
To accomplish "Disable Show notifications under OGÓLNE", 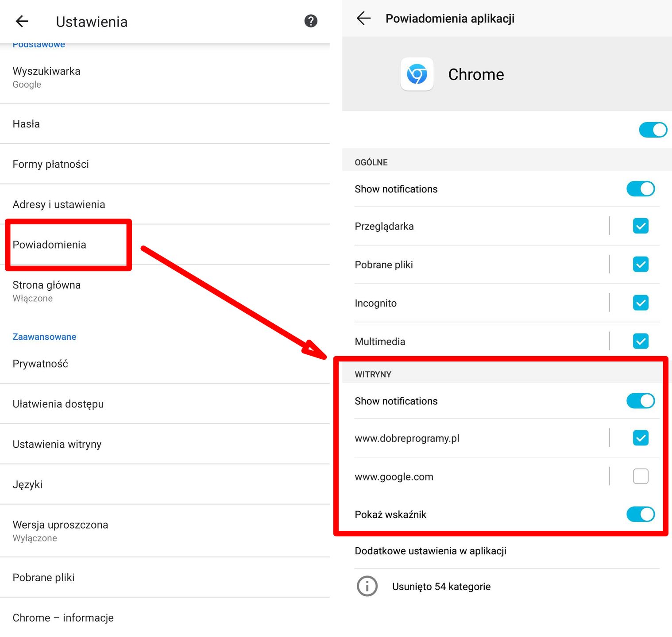I will coord(641,189).
